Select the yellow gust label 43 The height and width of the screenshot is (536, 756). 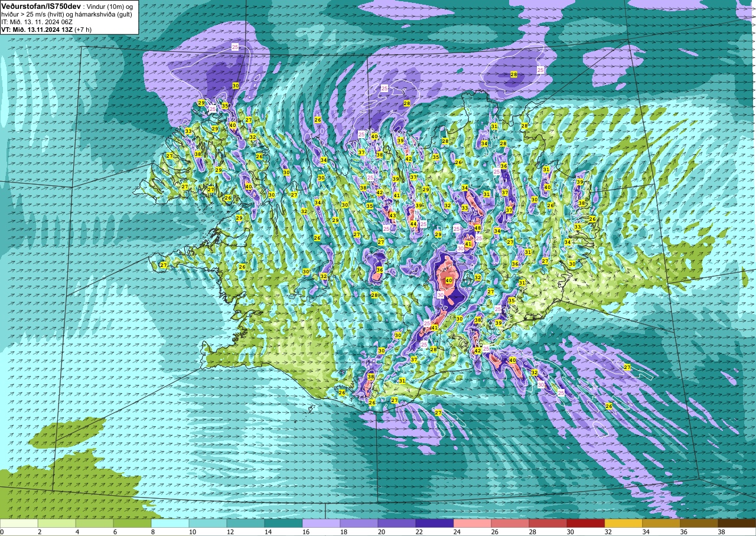[393, 215]
